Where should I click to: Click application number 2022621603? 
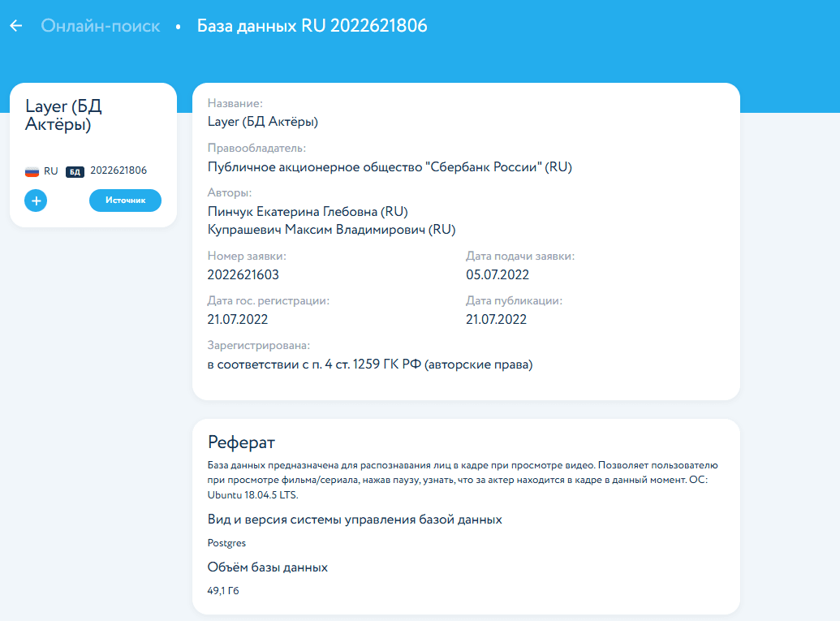(x=243, y=274)
